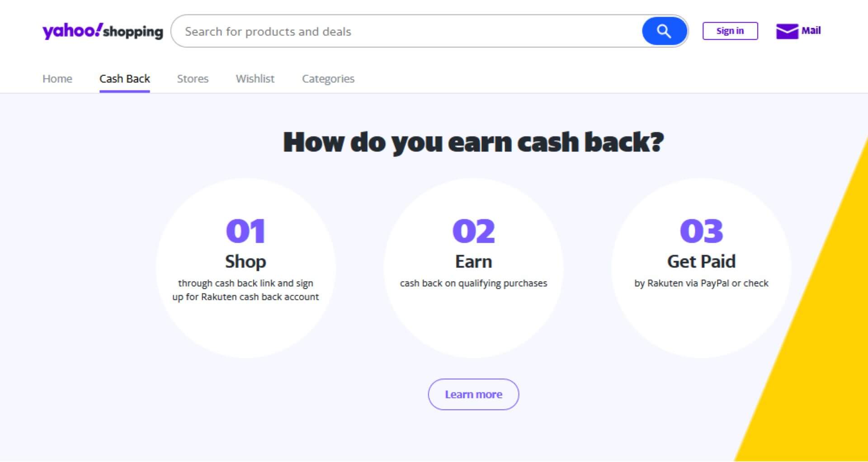Click the "Mail" text label
Screen dimensions: 868x462
pyautogui.click(x=811, y=31)
